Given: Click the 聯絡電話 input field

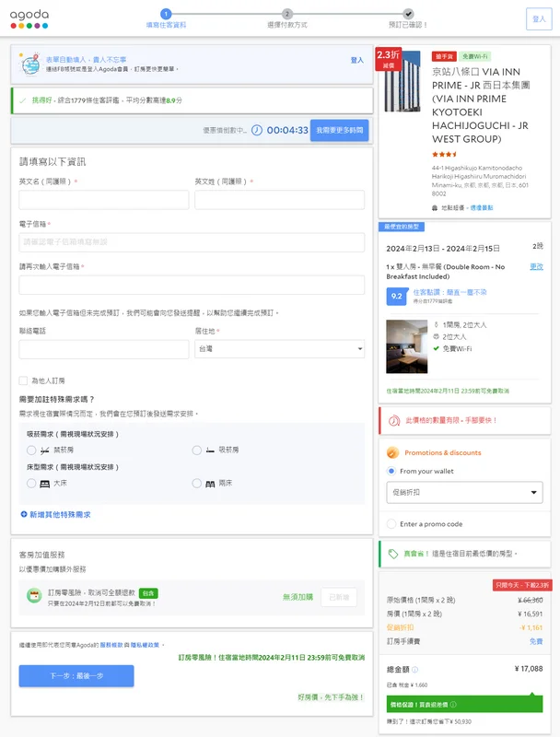Looking at the screenshot, I should pyautogui.click(x=104, y=349).
